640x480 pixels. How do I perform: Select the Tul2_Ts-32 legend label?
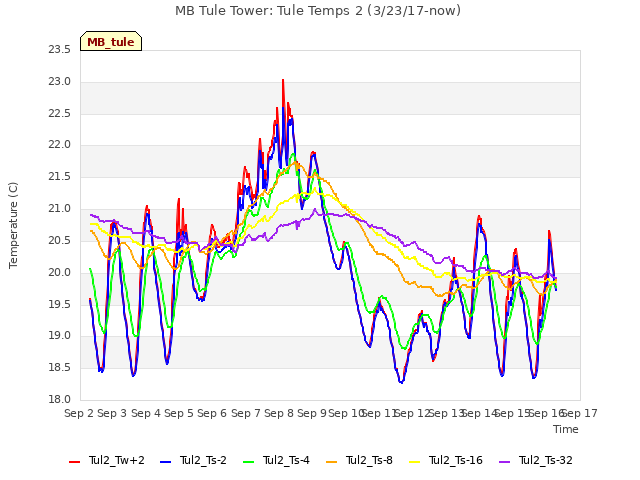click(x=546, y=460)
